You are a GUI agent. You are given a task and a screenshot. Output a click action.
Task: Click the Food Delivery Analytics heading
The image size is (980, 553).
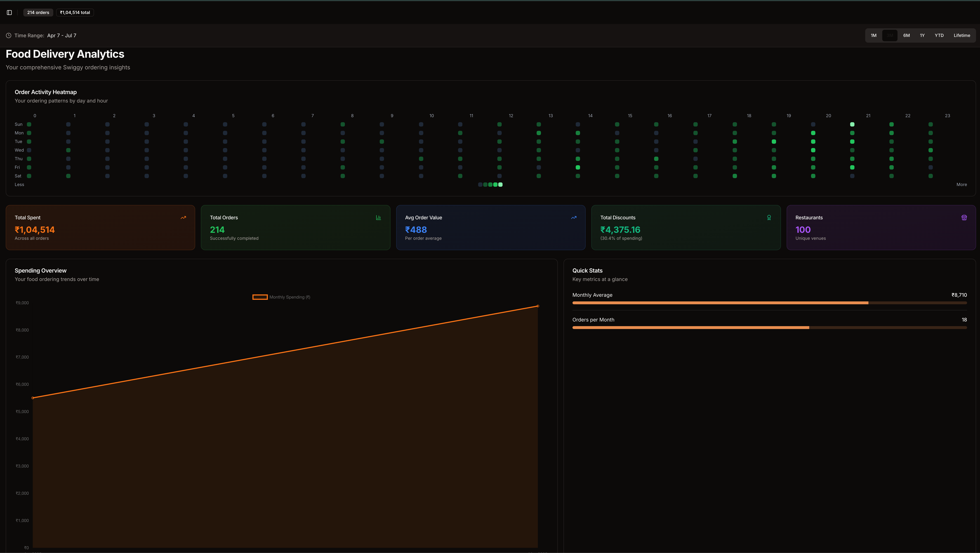point(65,54)
